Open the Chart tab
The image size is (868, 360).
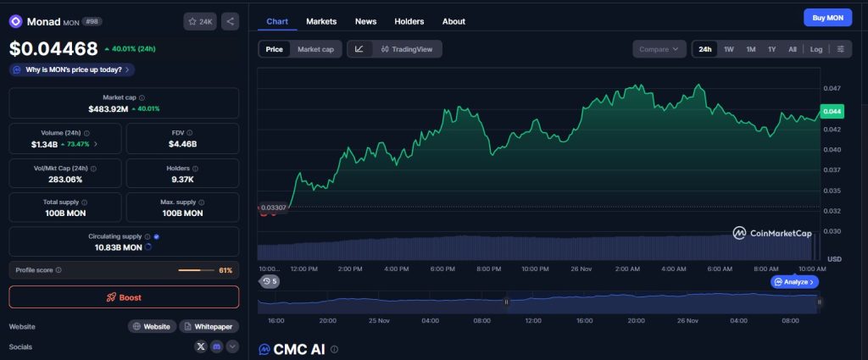[277, 21]
